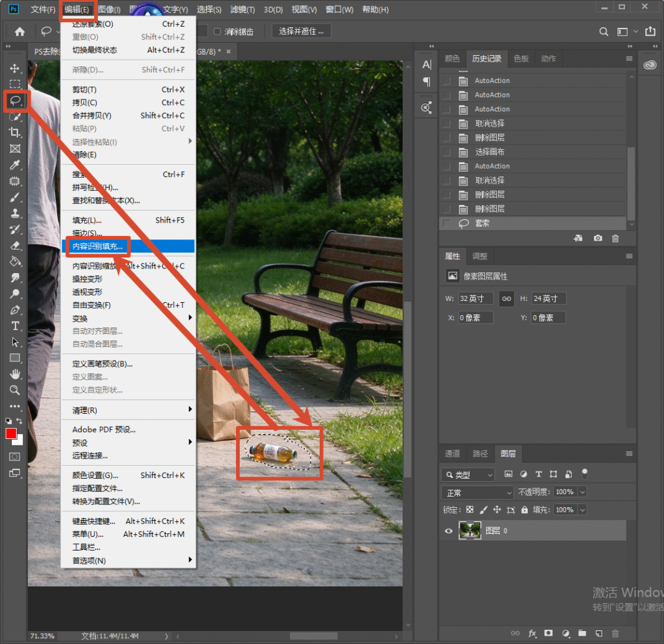Open blend mode dropdown 正常
This screenshot has height=644, width=664.
click(477, 492)
